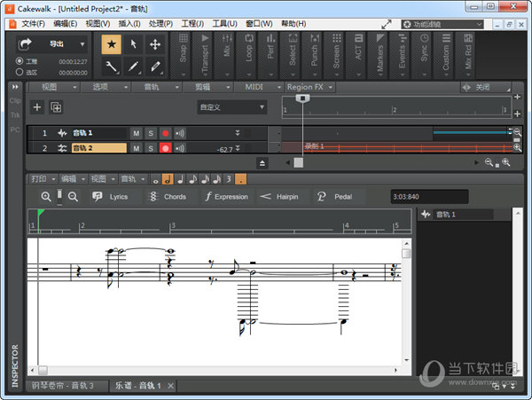Click the Pedal tool
Screen dimensions: 532x400
coord(335,197)
